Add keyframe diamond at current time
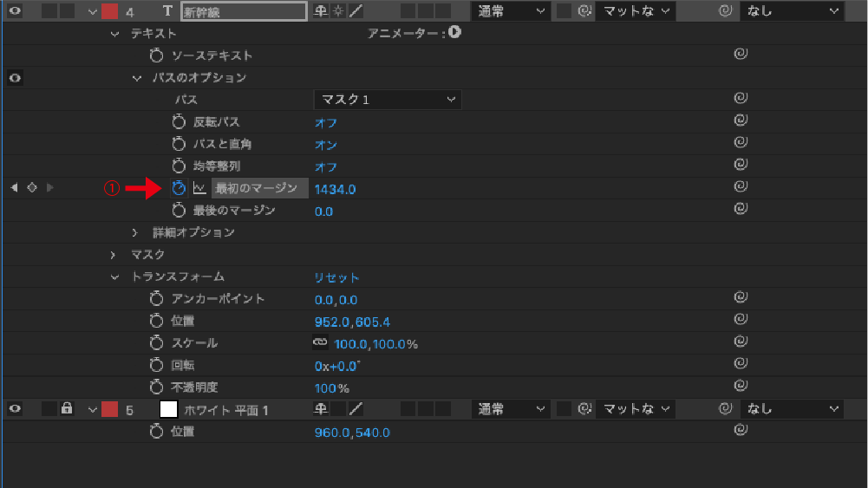The height and width of the screenshot is (488, 868). coord(32,188)
